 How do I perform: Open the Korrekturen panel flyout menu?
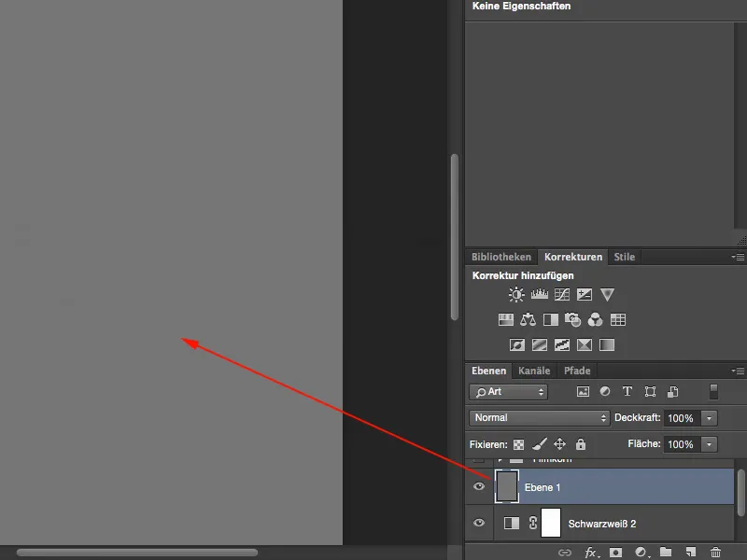pos(738,258)
